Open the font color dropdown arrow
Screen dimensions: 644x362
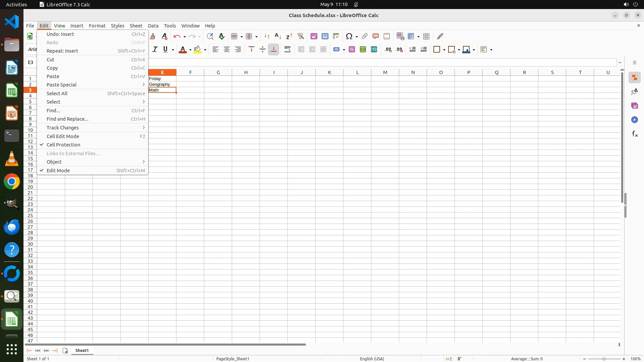click(190, 50)
